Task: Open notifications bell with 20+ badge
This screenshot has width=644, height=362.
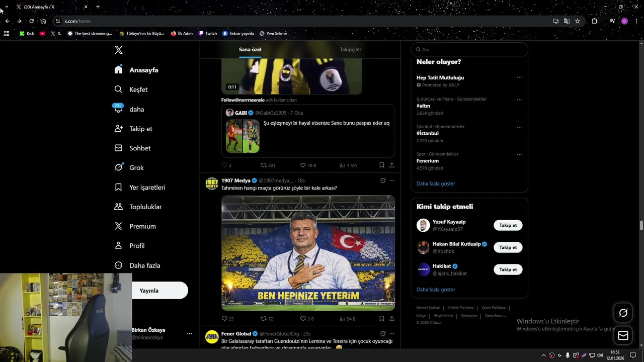Action: coord(118,109)
